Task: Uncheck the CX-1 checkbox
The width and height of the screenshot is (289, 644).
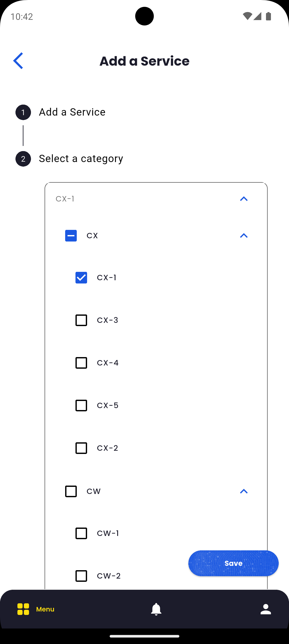Action: pyautogui.click(x=81, y=277)
